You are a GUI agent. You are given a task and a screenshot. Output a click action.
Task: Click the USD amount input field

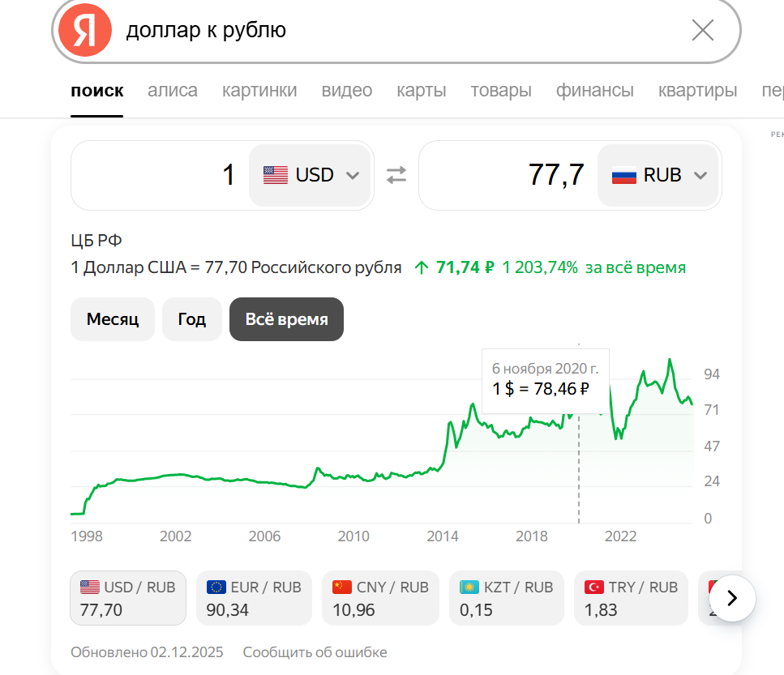tap(162, 175)
